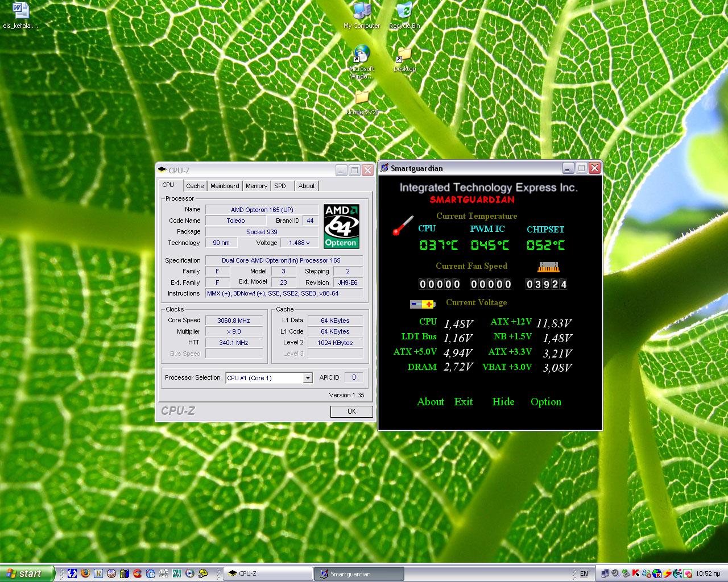The width and height of the screenshot is (728, 582).
Task: Click Hide in Smartguardian
Action: 503,402
